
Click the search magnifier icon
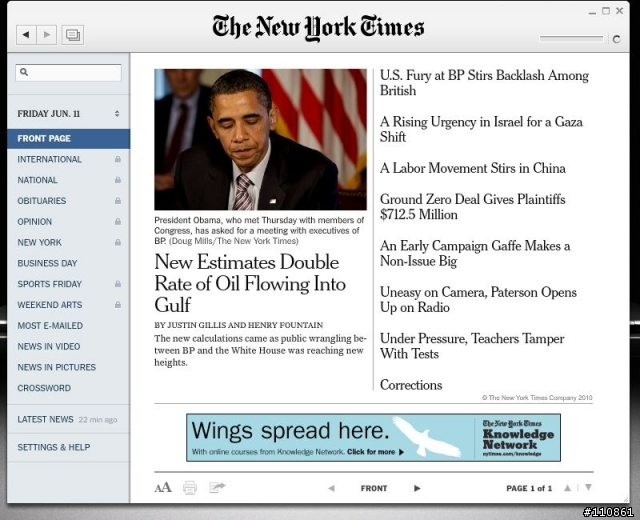(24, 72)
